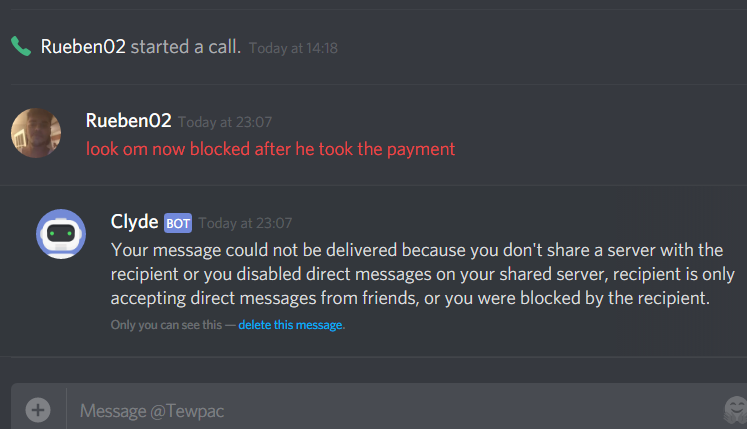This screenshot has height=429, width=747.
Task: Click the 'Only you can see this' note
Action: (166, 325)
